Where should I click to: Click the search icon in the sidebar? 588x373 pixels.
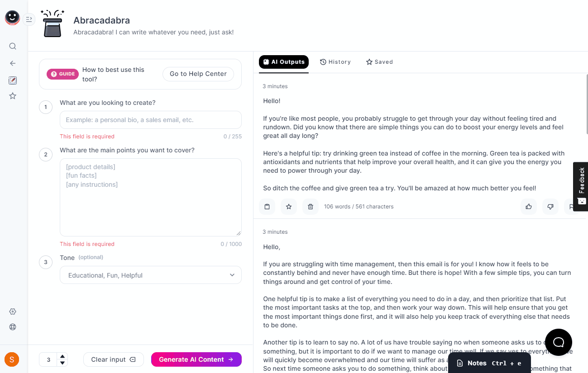click(x=13, y=46)
